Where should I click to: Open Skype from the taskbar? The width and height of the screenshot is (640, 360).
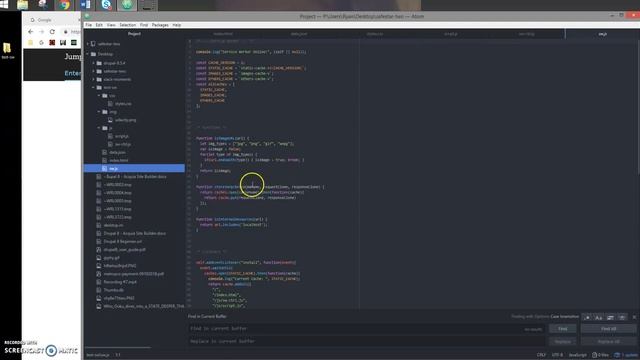coord(107,5)
